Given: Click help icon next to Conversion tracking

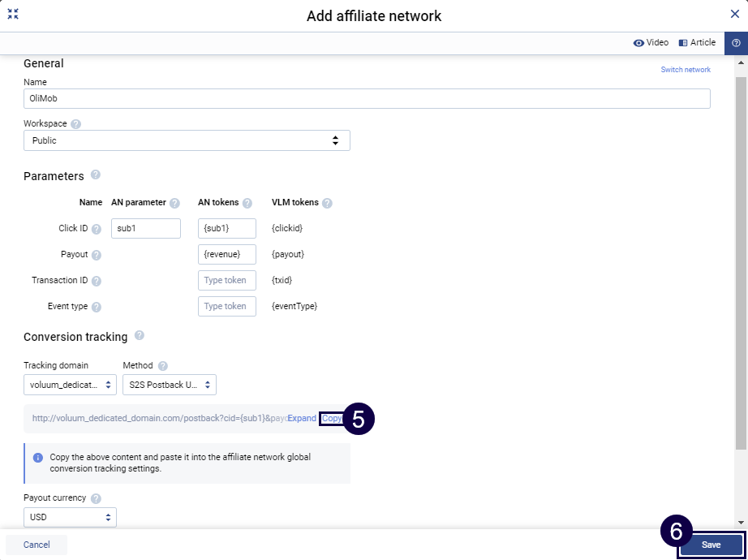Looking at the screenshot, I should coord(140,336).
